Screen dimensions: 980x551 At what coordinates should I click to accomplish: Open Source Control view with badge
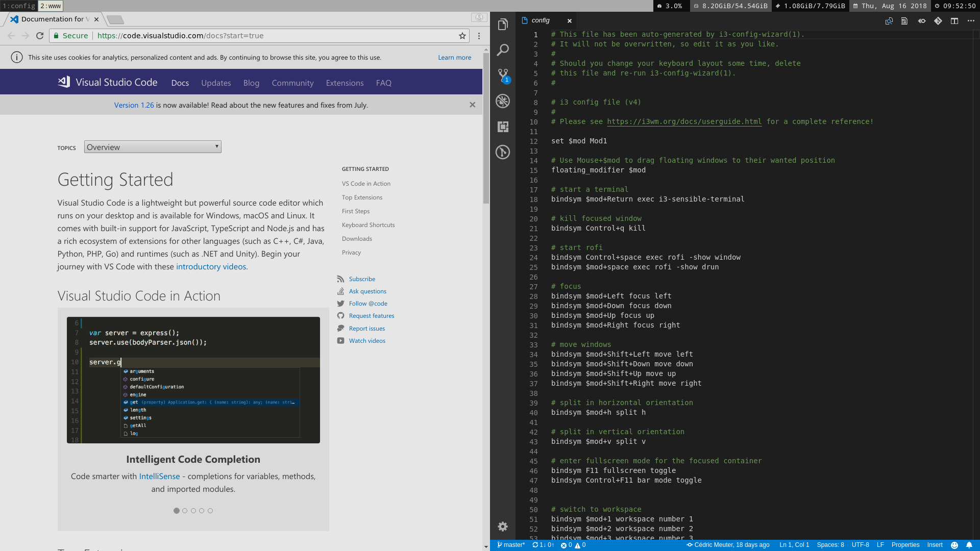503,76
